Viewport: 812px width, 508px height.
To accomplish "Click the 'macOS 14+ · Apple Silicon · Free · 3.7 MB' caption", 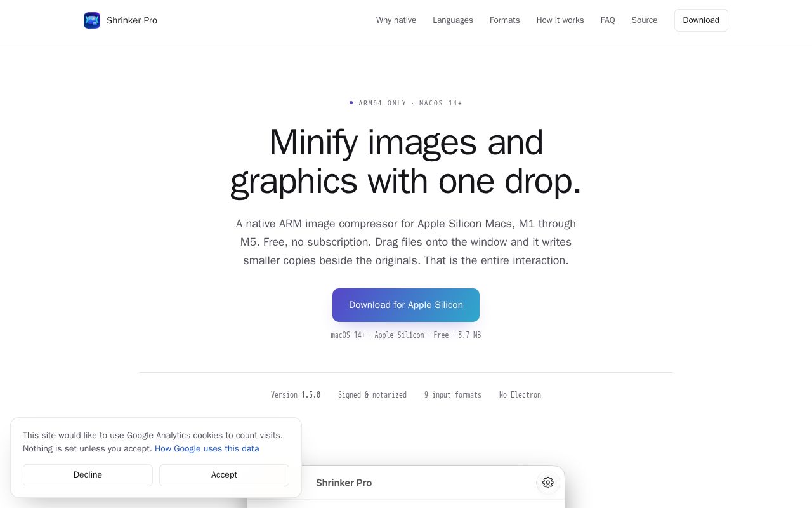I will [x=406, y=335].
